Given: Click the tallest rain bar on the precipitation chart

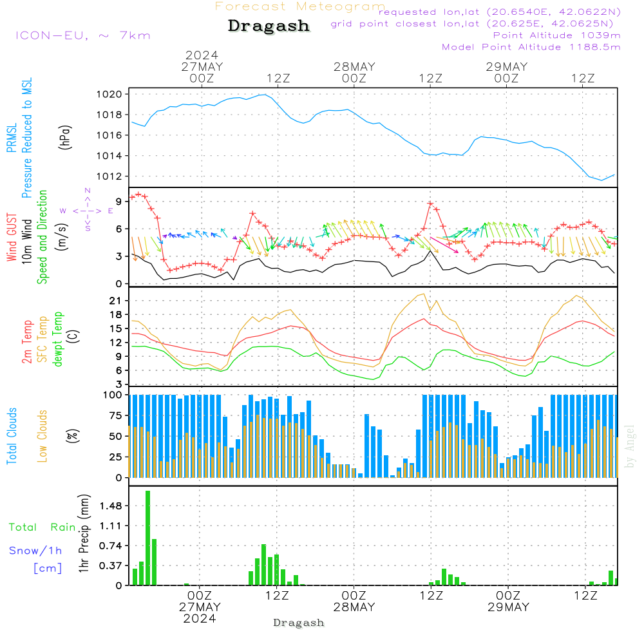Looking at the screenshot, I should 148,538.
